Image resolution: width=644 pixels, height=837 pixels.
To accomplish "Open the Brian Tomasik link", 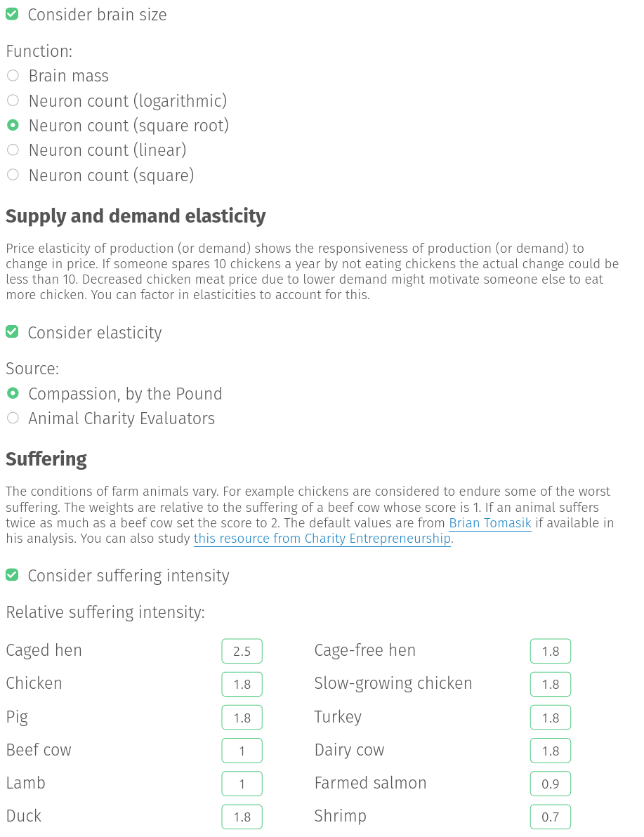I will (490, 523).
